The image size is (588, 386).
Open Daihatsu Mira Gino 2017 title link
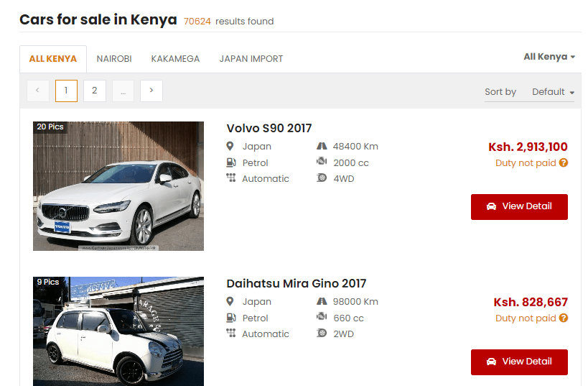coord(297,283)
